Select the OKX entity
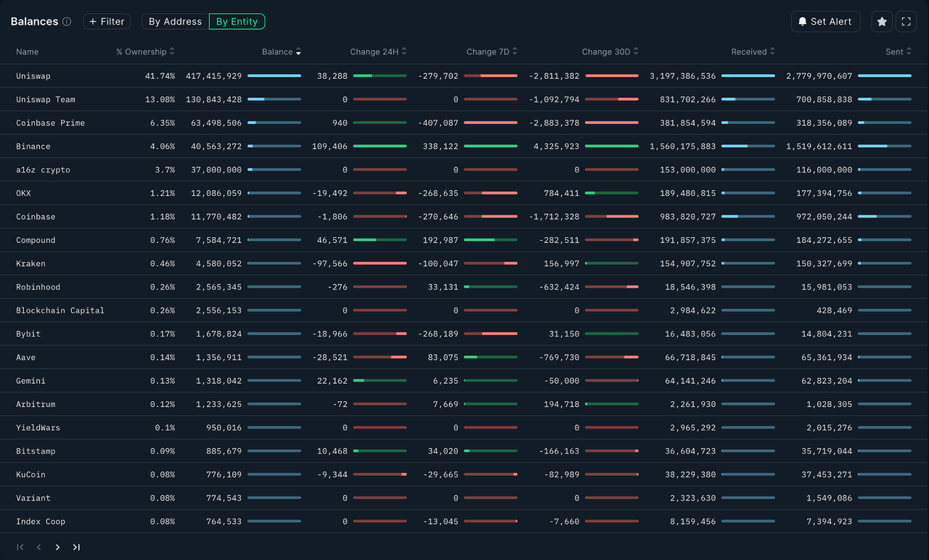This screenshot has height=560, width=929. tap(24, 193)
